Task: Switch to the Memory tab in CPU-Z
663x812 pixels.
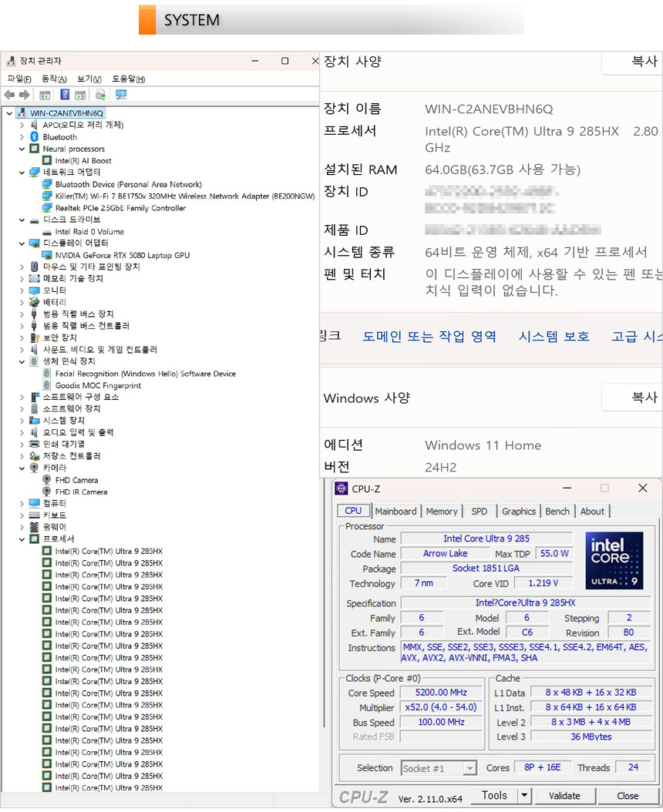Action: coord(442,512)
